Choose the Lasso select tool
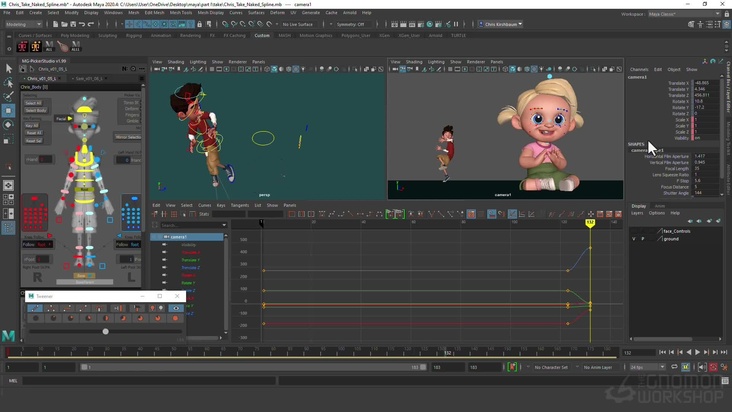 8,83
